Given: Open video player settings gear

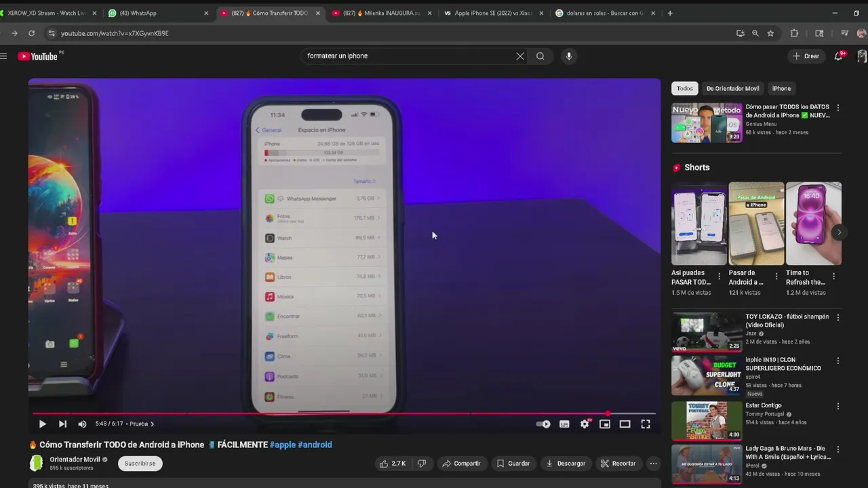Looking at the screenshot, I should (x=585, y=424).
